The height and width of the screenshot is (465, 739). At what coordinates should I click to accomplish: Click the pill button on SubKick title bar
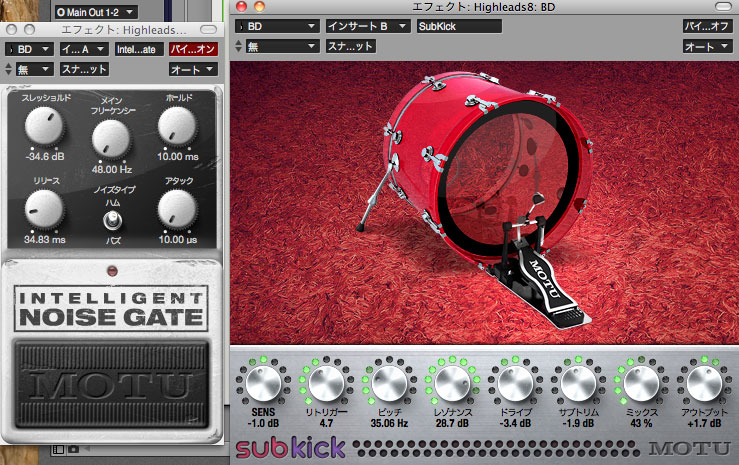tap(723, 6)
